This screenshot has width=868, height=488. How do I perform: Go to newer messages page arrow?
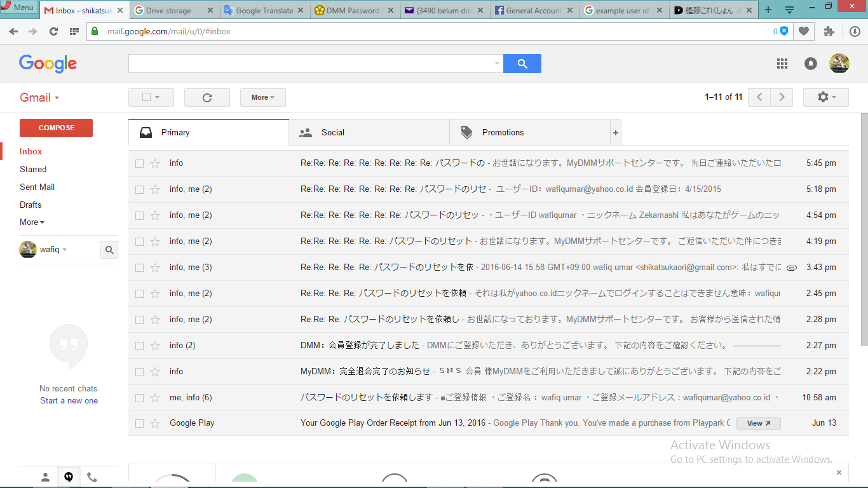coord(759,97)
